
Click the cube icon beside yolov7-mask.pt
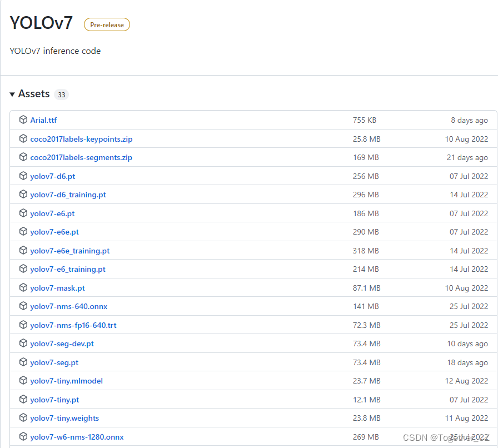coord(23,288)
